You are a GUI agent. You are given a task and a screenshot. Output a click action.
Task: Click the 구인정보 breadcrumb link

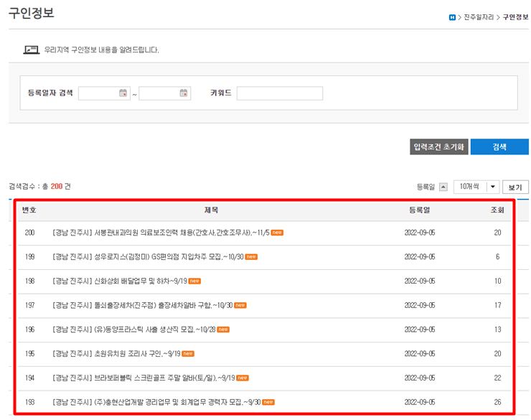[515, 17]
